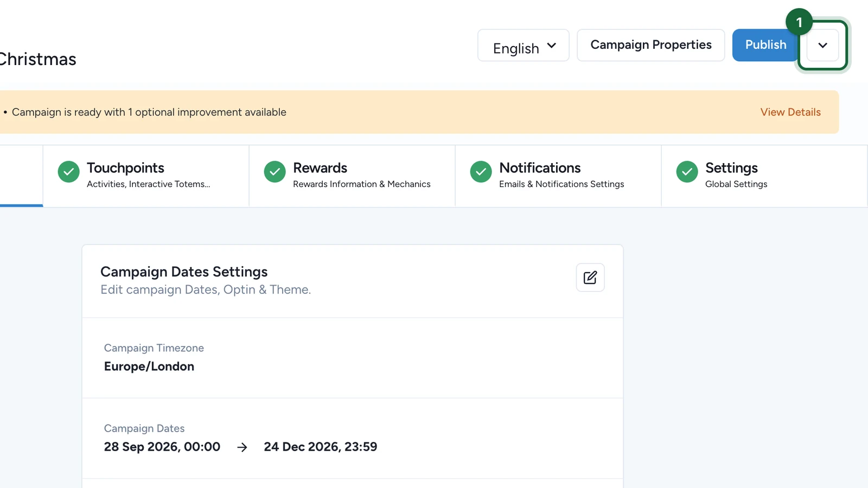
Task: Click the green checkmark icon on Touchpoints
Action: 68,172
